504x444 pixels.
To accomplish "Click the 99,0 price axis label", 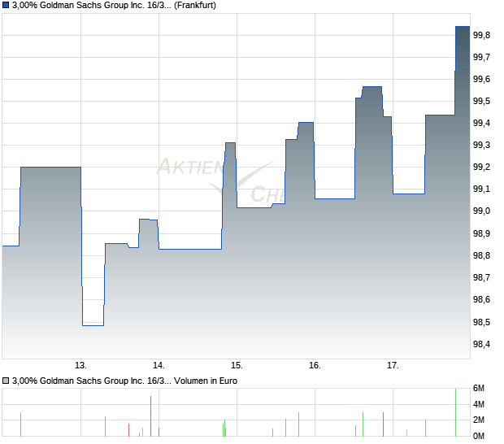I will [481, 211].
